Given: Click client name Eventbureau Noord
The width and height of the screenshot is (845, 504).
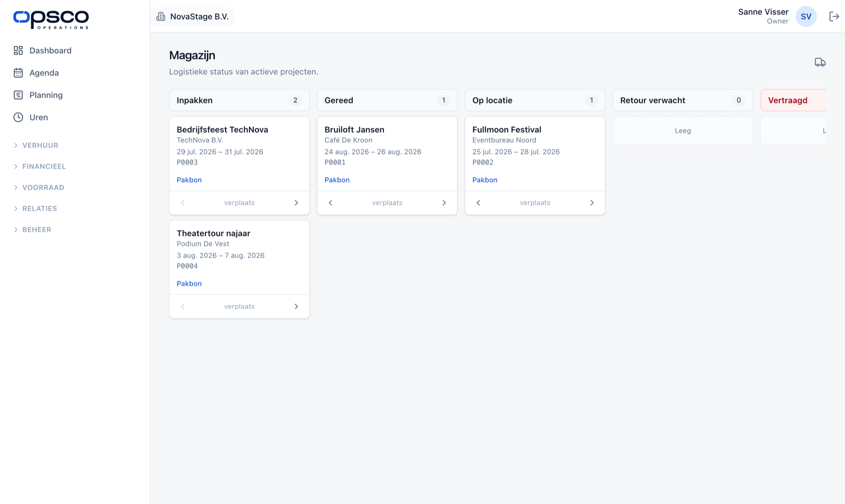Looking at the screenshot, I should pos(504,140).
